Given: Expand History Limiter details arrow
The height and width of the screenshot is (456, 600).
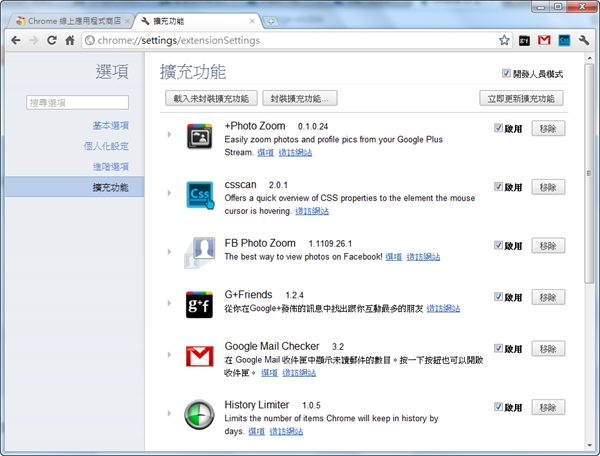Looking at the screenshot, I should [x=169, y=413].
